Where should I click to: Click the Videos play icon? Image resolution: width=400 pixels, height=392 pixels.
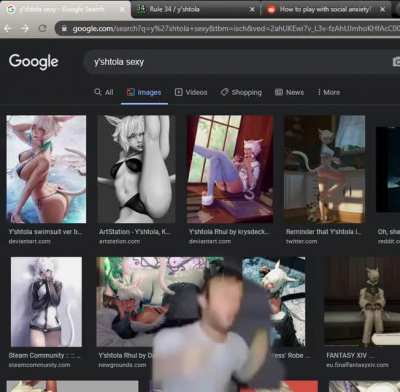point(179,92)
